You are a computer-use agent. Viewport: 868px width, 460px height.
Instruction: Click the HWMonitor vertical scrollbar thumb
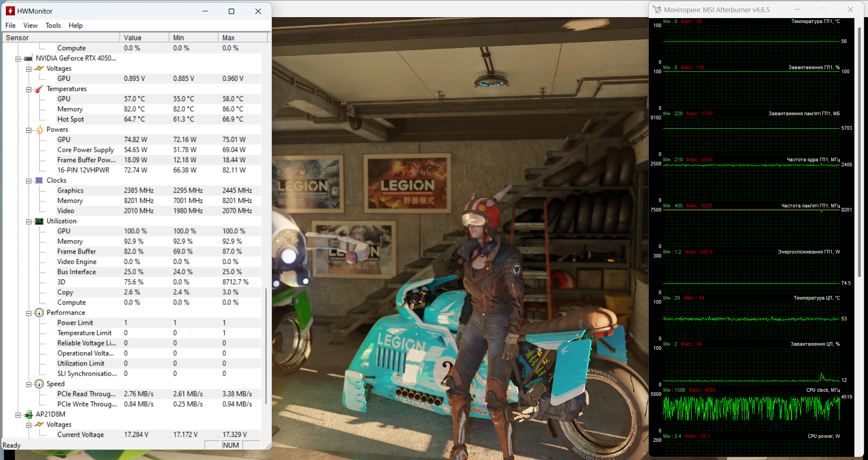266,346
